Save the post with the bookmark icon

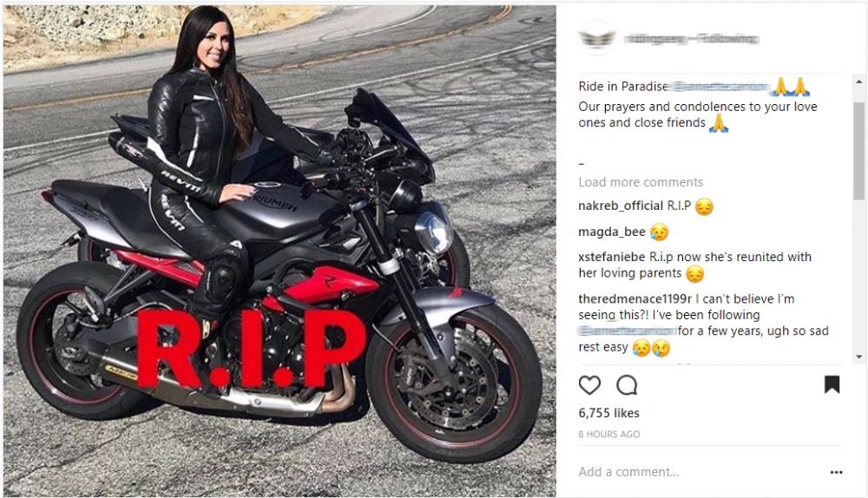[832, 384]
